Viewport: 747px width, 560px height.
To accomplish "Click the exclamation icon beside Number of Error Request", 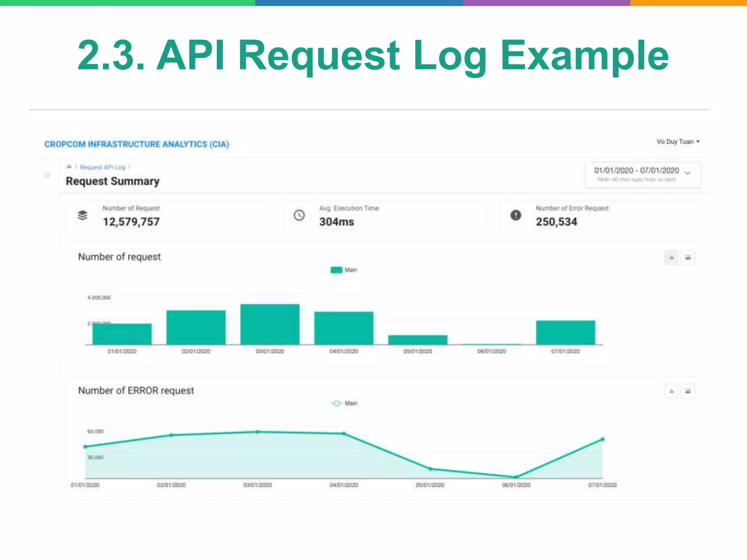I will pos(516,215).
